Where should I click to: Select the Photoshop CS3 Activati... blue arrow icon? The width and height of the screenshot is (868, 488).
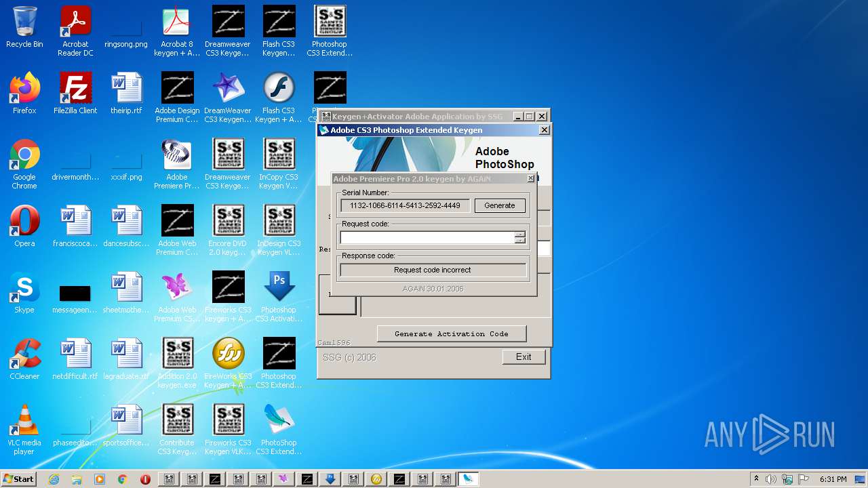tap(279, 297)
